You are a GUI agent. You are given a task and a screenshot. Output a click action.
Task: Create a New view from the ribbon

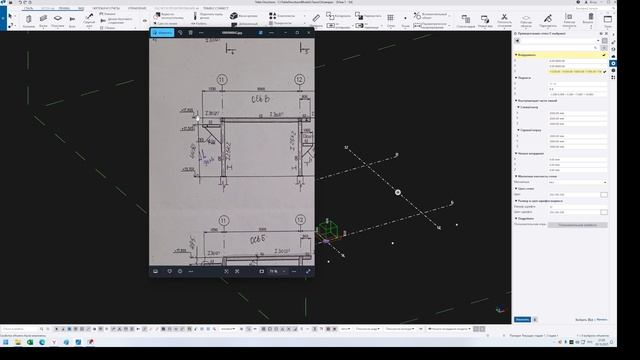[485, 20]
